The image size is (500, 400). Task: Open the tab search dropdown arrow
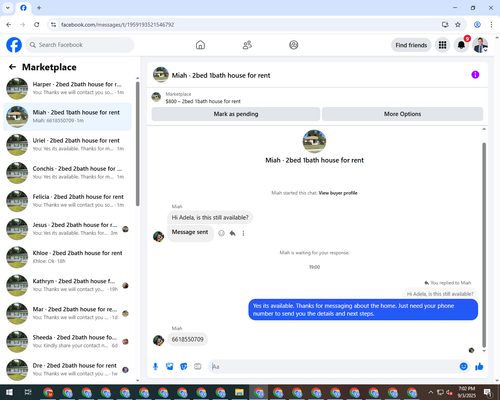click(8, 8)
